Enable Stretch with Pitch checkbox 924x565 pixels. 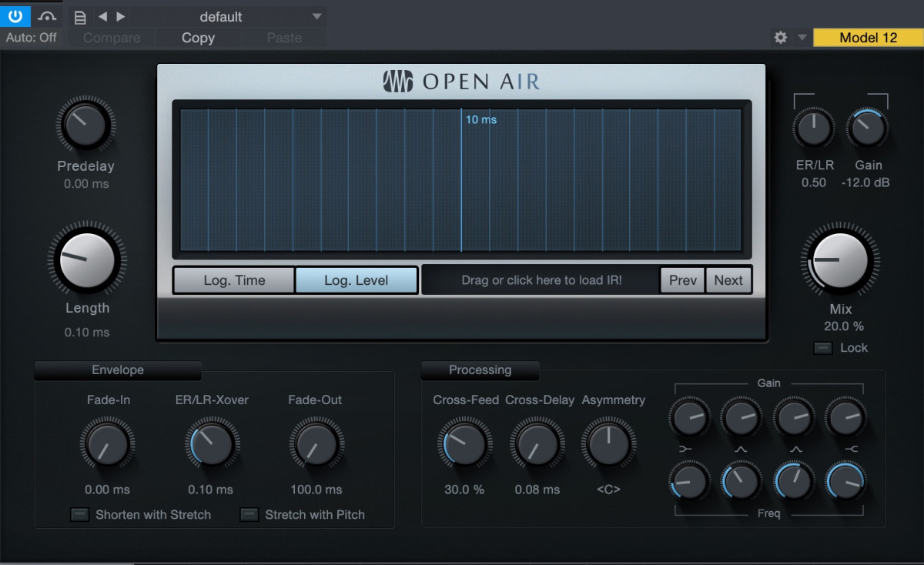coord(249,515)
